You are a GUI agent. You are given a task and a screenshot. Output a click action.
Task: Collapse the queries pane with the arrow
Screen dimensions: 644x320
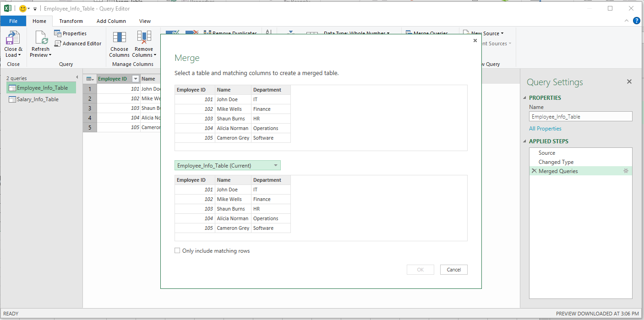click(x=77, y=77)
